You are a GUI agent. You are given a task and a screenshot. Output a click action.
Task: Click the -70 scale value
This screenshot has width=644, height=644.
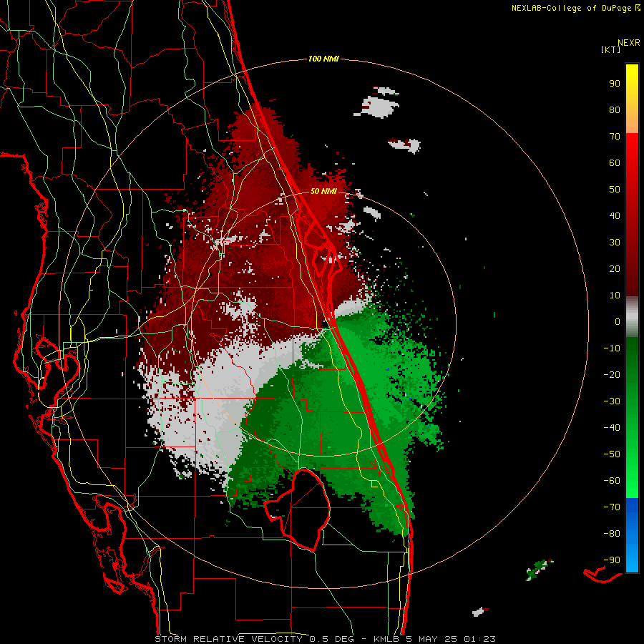coord(612,507)
